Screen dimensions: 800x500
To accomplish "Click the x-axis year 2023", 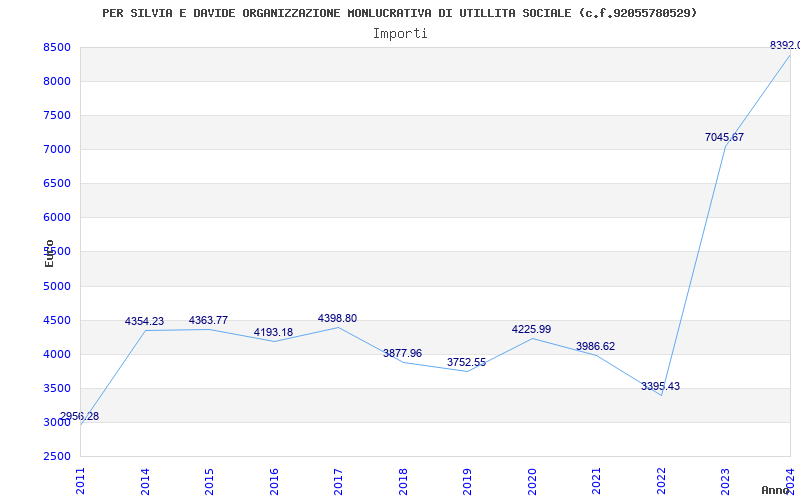I will [726, 481].
